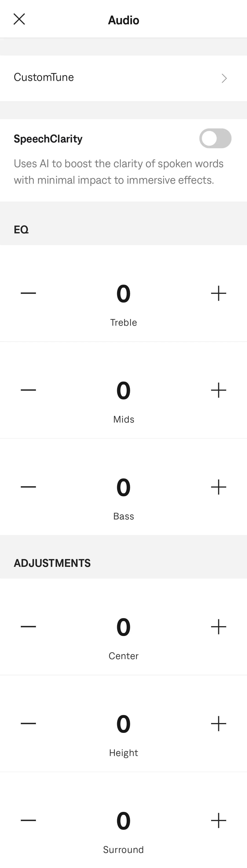The image size is (247, 868).
Task: Increase the Center channel level
Action: 218,627
